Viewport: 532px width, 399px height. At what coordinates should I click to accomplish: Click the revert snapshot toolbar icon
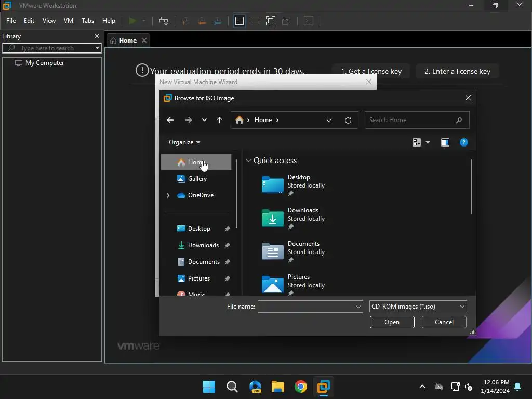coord(202,21)
